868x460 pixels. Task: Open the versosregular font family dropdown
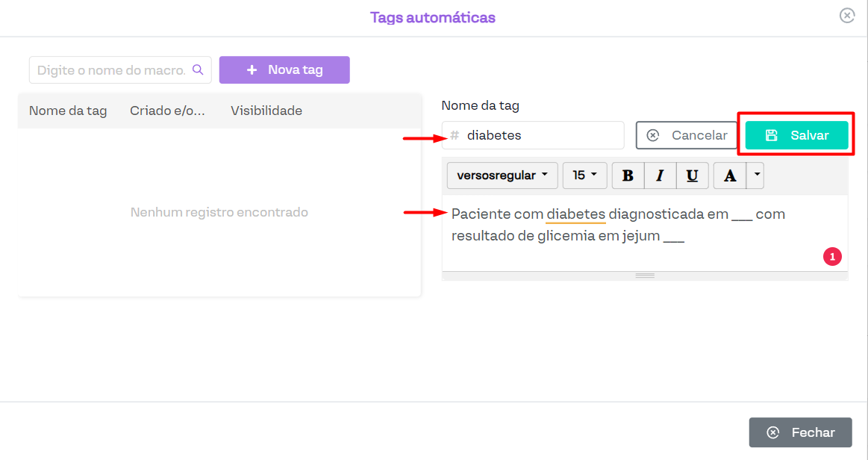pyautogui.click(x=502, y=175)
